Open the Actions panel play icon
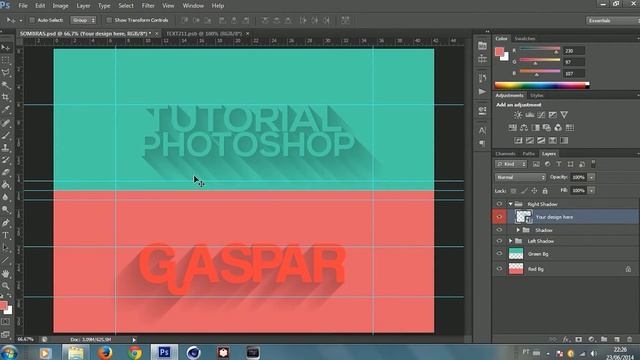The width and height of the screenshot is (640, 360). point(482,92)
